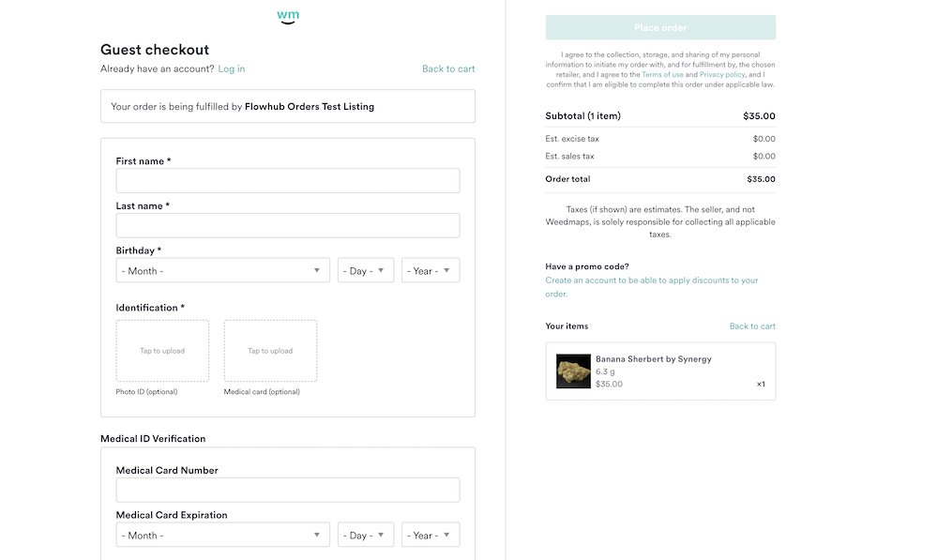Image resolution: width=938 pixels, height=560 pixels.
Task: Click the Log in link
Action: pos(231,68)
